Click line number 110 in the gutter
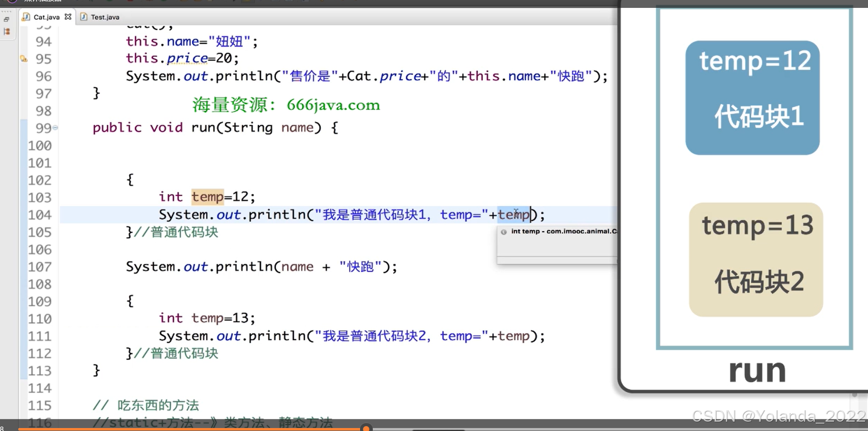 click(39, 319)
